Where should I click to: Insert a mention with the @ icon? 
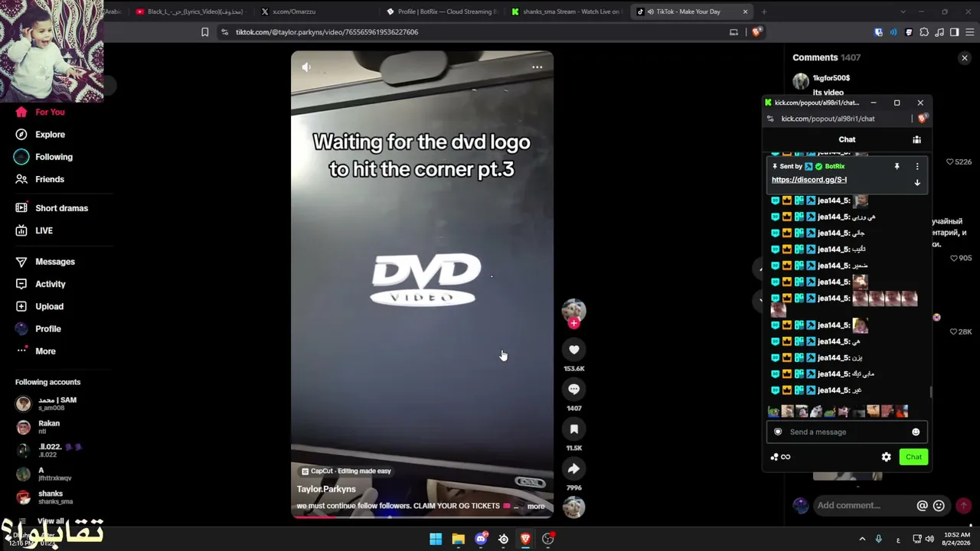923,506
